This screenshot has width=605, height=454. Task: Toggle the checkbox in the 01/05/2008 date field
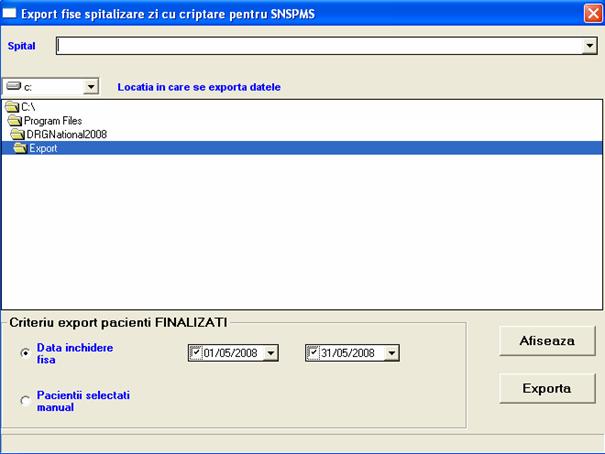coord(196,352)
